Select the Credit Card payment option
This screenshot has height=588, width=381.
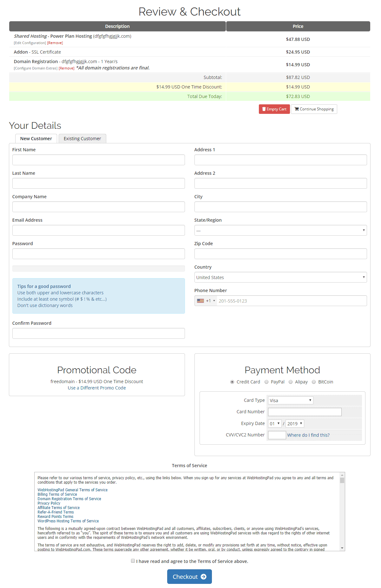pos(232,382)
